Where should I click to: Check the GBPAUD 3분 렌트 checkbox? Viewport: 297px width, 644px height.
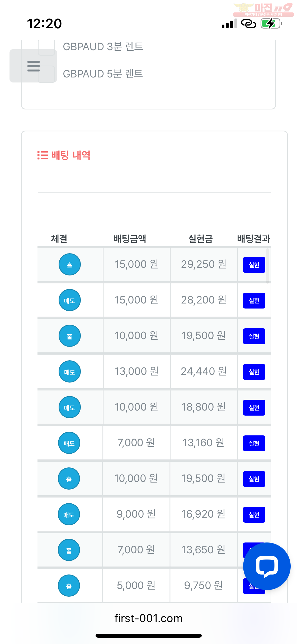pyautogui.click(x=47, y=47)
